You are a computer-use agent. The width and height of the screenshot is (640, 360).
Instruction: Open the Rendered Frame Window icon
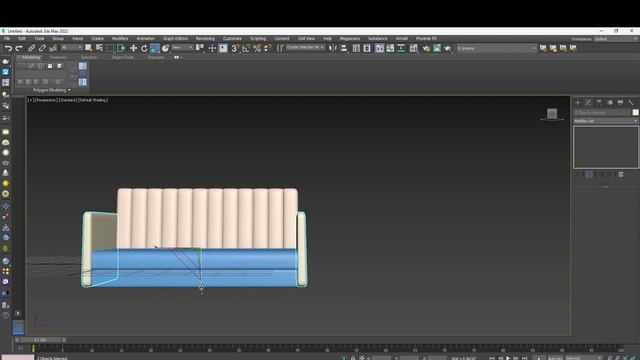click(437, 48)
